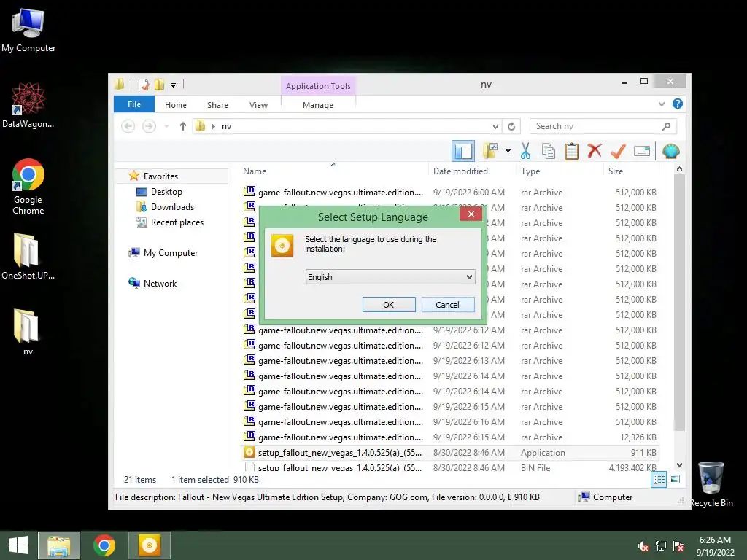This screenshot has width=747, height=560.
Task: Click the network tray icon
Action: pyautogui.click(x=661, y=546)
